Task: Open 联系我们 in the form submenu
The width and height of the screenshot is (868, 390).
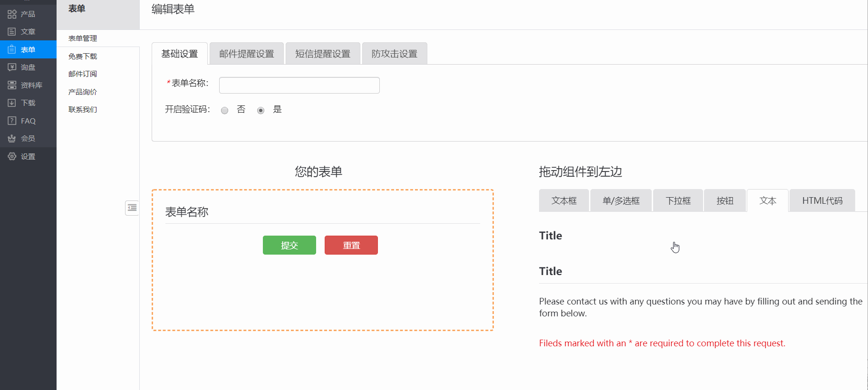Action: pyautogui.click(x=83, y=110)
